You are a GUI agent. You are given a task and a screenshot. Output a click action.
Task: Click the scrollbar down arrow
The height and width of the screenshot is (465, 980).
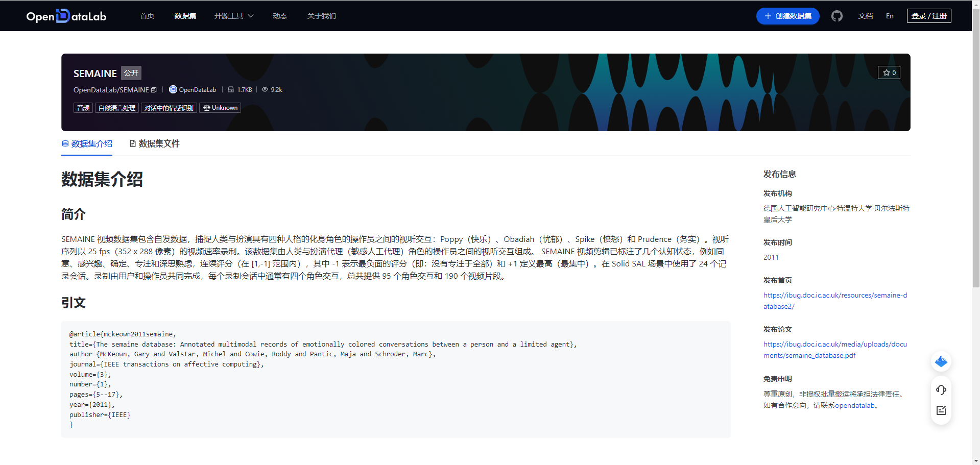coord(976,461)
